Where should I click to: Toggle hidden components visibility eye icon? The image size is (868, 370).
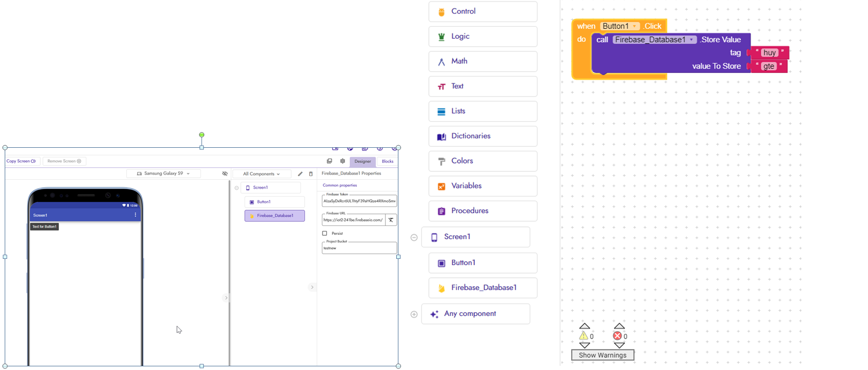(x=225, y=174)
